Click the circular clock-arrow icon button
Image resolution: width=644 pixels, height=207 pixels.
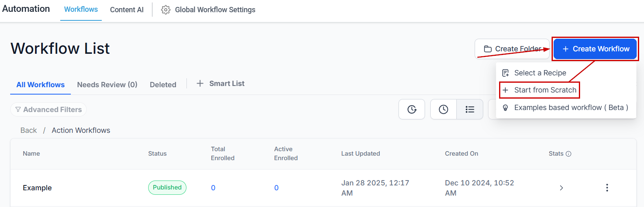(412, 109)
